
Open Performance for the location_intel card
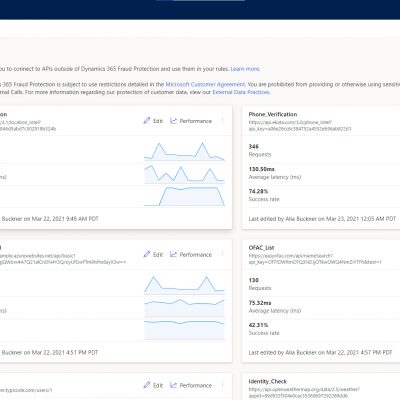click(191, 121)
